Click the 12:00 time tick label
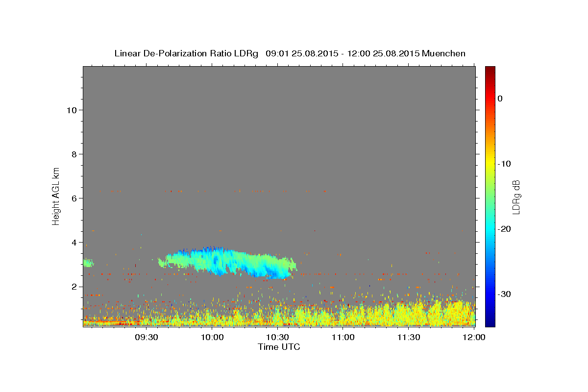This screenshot has height=392, width=588. point(474,337)
